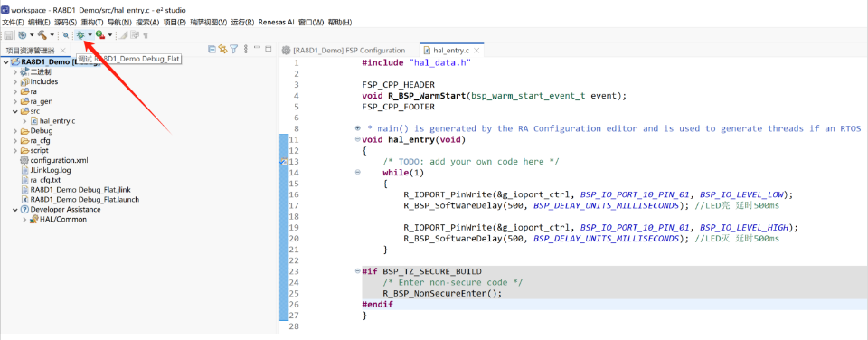This screenshot has width=868, height=340.
Task: Expand folded comment at line 8
Action: pyautogui.click(x=358, y=128)
